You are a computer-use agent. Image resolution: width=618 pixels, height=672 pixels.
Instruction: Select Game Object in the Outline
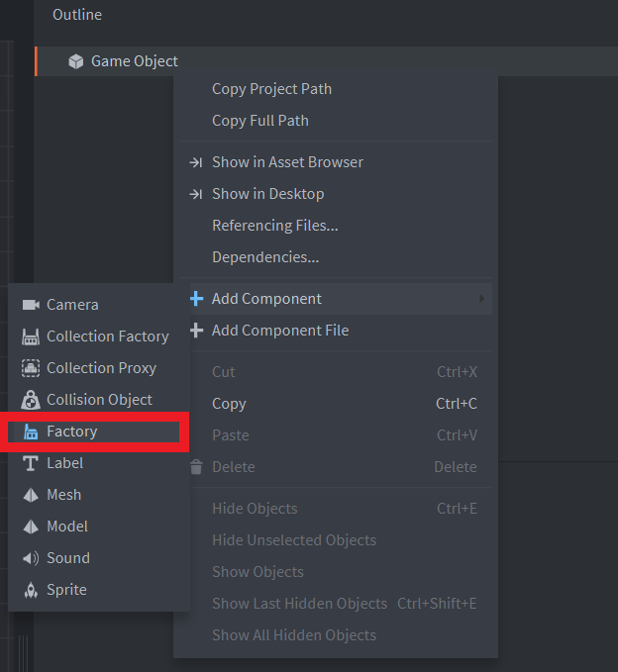coord(327,61)
